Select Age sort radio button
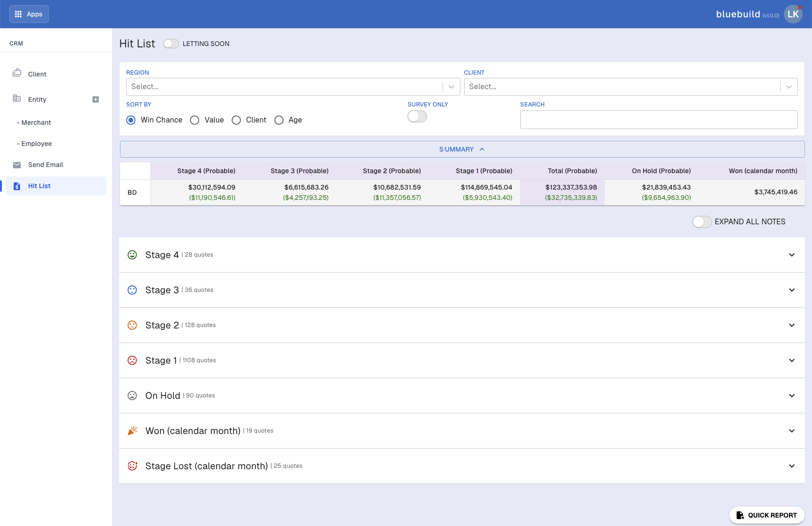 point(279,120)
